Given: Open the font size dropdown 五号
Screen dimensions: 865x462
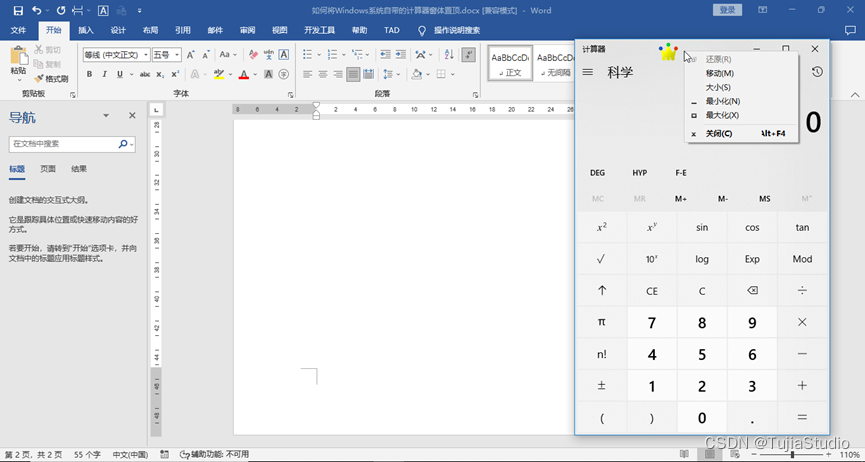Looking at the screenshot, I should tap(177, 55).
